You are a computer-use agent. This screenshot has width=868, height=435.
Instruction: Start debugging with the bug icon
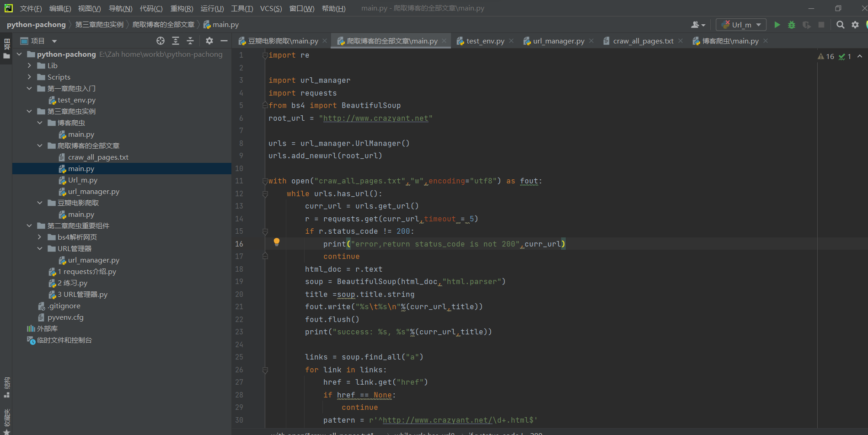(792, 25)
